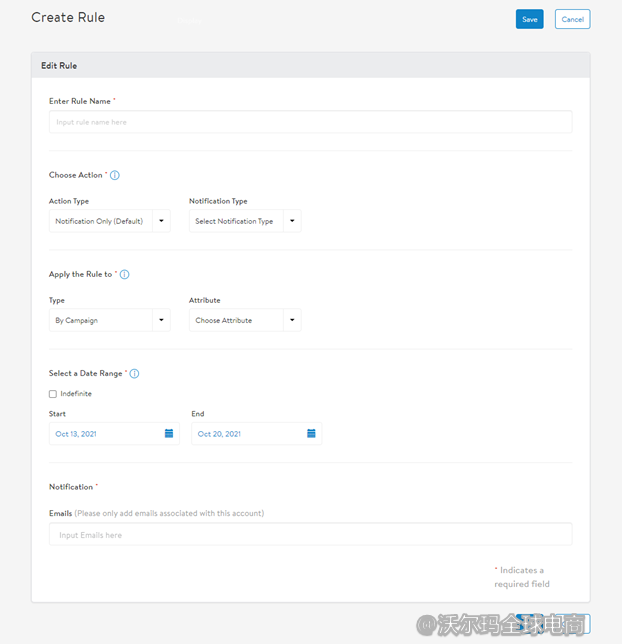Click the info icon beside Choose Action
Image resolution: width=622 pixels, height=644 pixels.
point(114,175)
